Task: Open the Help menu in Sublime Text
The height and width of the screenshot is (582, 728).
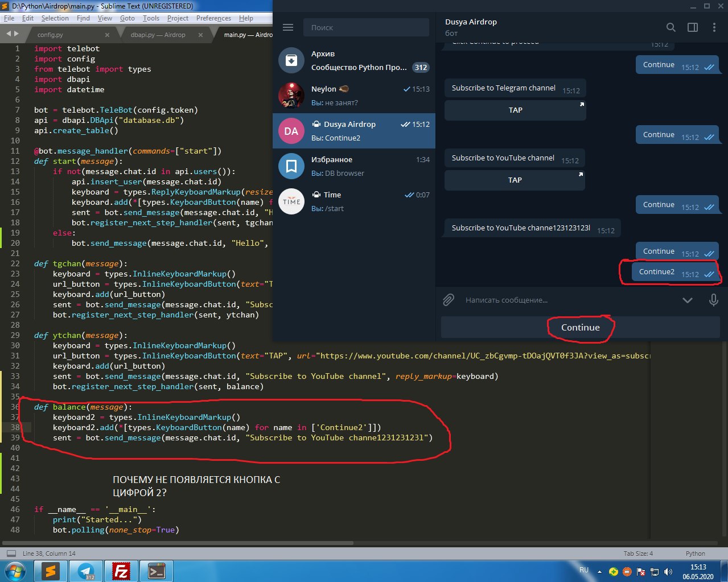Action: [246, 18]
